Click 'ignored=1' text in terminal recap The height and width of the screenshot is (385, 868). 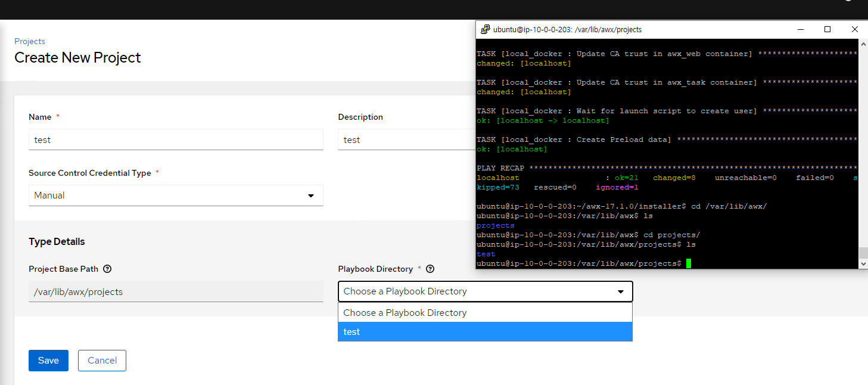(x=617, y=187)
